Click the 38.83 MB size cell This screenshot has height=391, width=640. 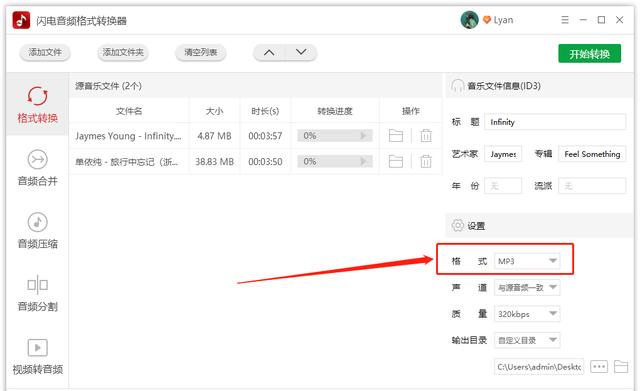pos(214,162)
